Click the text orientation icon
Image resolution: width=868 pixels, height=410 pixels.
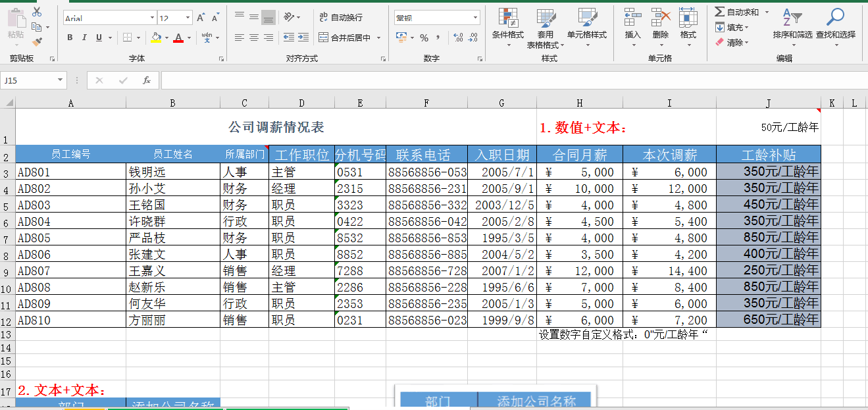pos(289,17)
